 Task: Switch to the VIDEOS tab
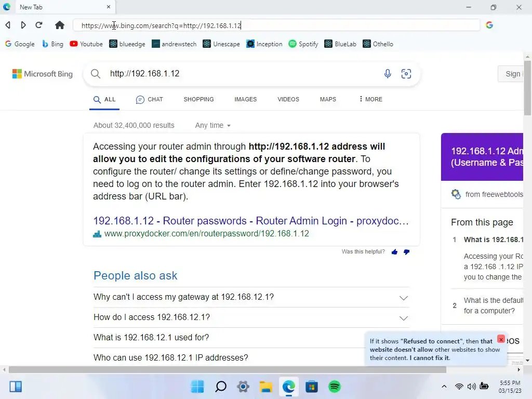[x=288, y=99]
